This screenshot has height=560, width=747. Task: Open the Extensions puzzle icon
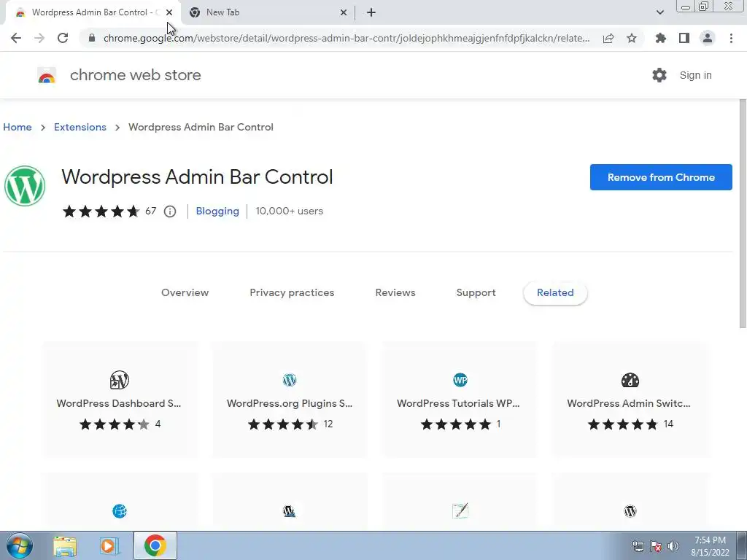661,38
